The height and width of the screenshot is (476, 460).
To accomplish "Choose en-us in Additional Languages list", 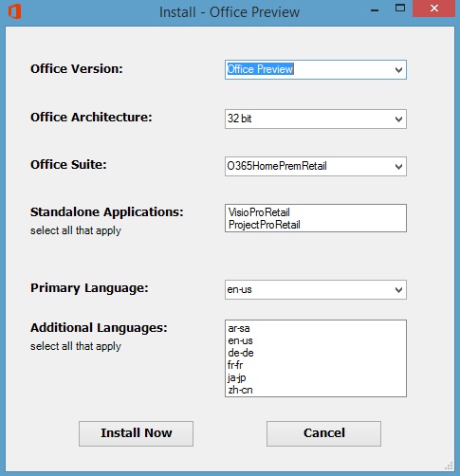I will (240, 340).
